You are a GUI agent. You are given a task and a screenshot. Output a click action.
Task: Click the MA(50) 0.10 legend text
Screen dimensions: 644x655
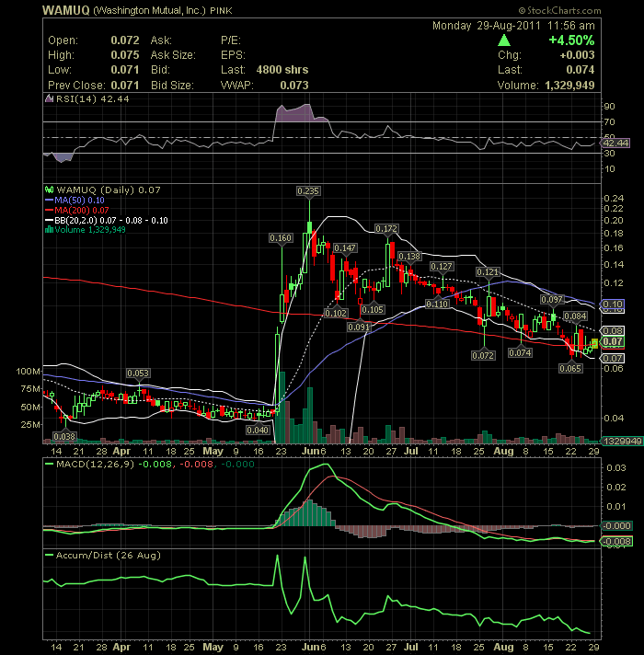[x=79, y=201]
